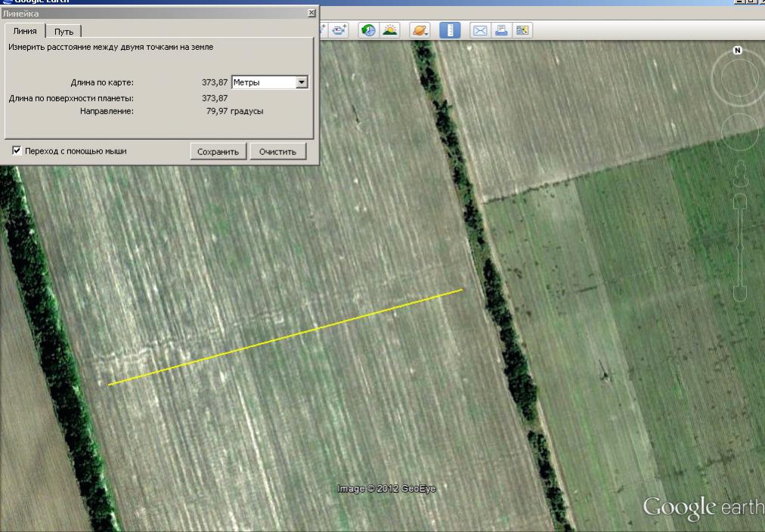Switch to the 'Путь' tab
Viewport: 765px width, 532px height.
(63, 31)
